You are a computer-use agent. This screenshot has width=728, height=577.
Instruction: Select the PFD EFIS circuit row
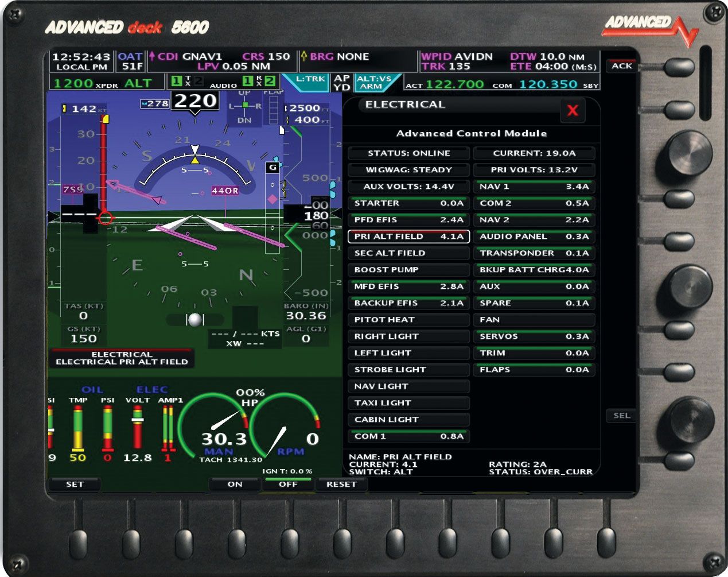tap(408, 220)
